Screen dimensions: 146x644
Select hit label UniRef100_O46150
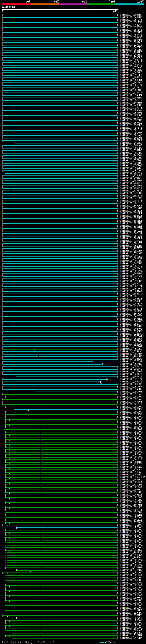(131, 550)
